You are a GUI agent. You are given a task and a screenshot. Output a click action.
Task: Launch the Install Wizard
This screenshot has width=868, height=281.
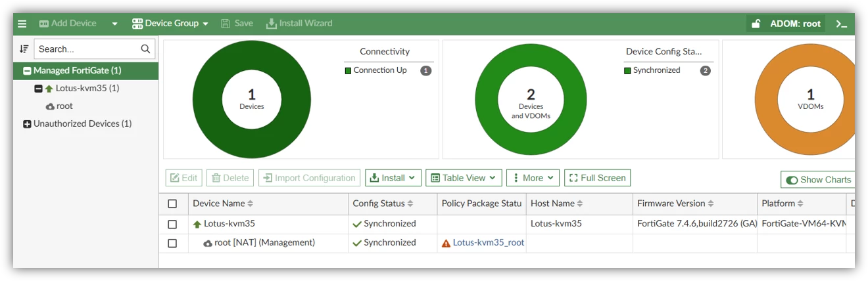pyautogui.click(x=299, y=24)
